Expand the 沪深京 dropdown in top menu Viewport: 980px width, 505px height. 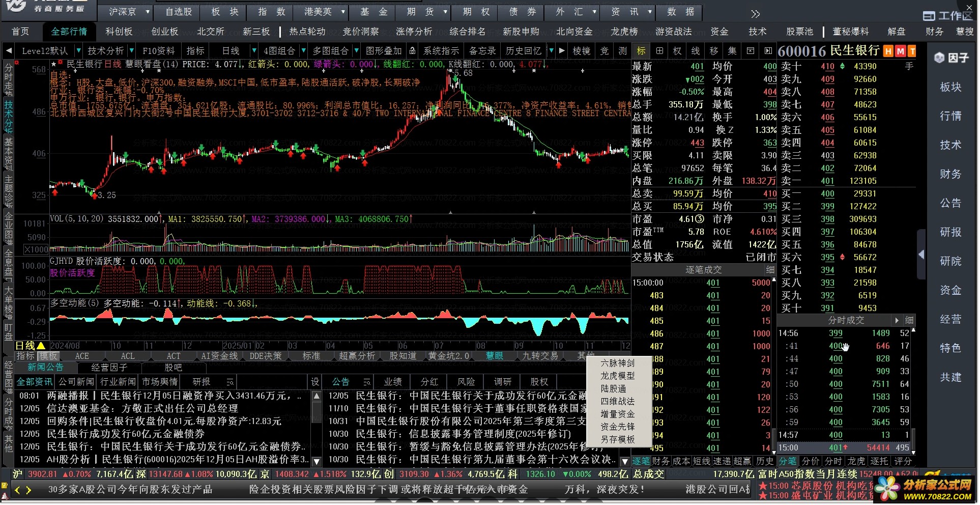(148, 12)
